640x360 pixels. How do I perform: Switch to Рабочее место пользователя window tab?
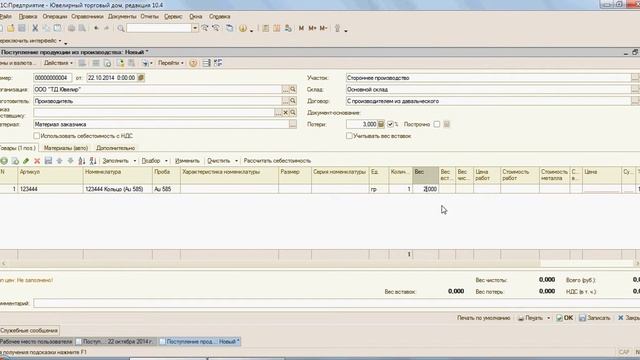pyautogui.click(x=37, y=342)
